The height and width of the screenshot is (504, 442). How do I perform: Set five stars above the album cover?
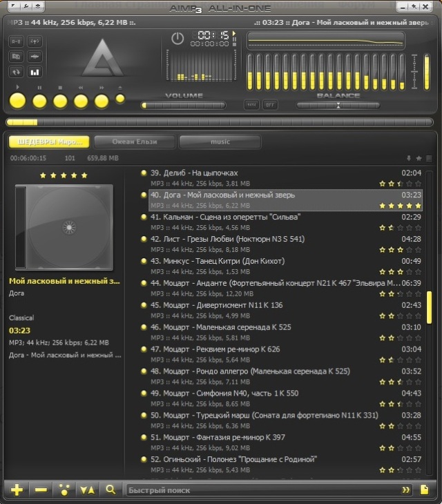pos(84,175)
